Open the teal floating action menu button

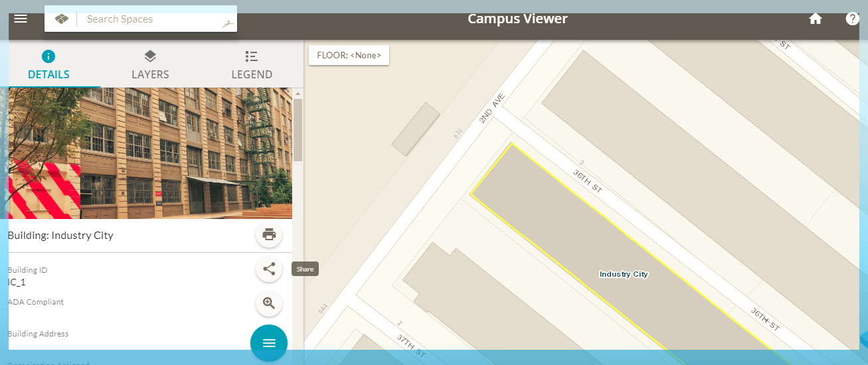(269, 343)
